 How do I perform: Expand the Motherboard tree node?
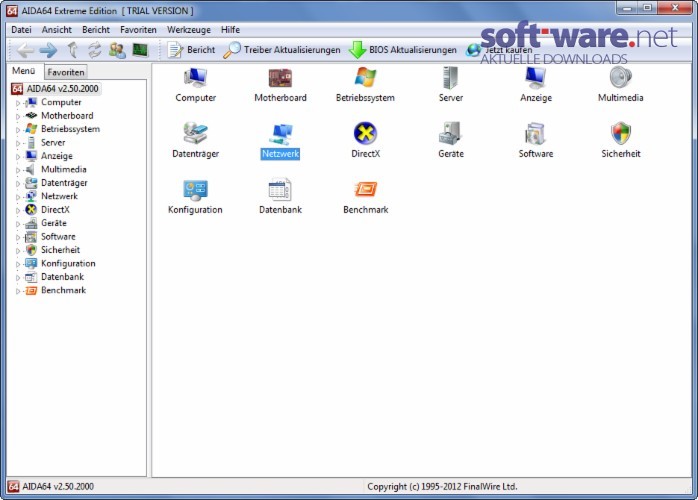click(x=18, y=116)
